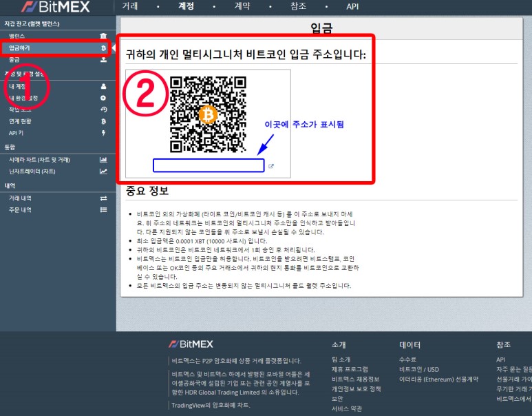The height and width of the screenshot is (416, 532).
Task: Open the 참조 top navigation menu
Action: tap(298, 6)
